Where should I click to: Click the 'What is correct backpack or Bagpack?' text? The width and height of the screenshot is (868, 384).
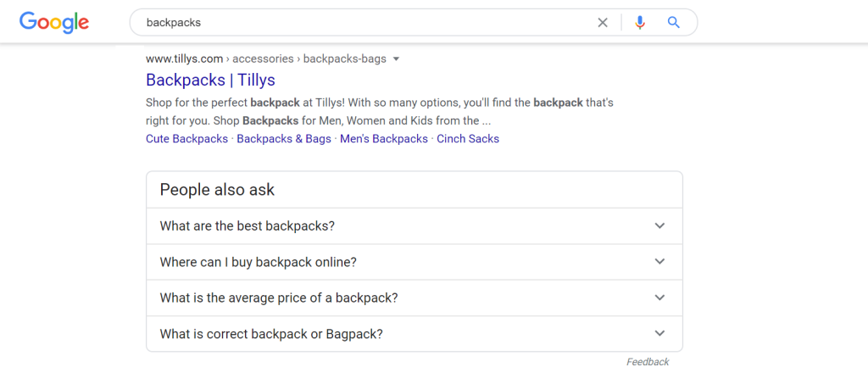271,334
